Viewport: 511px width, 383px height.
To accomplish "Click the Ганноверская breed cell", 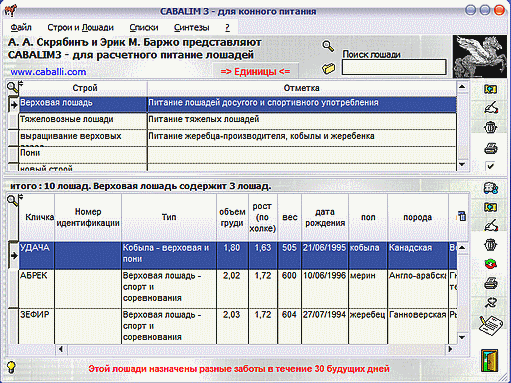I will (x=418, y=326).
